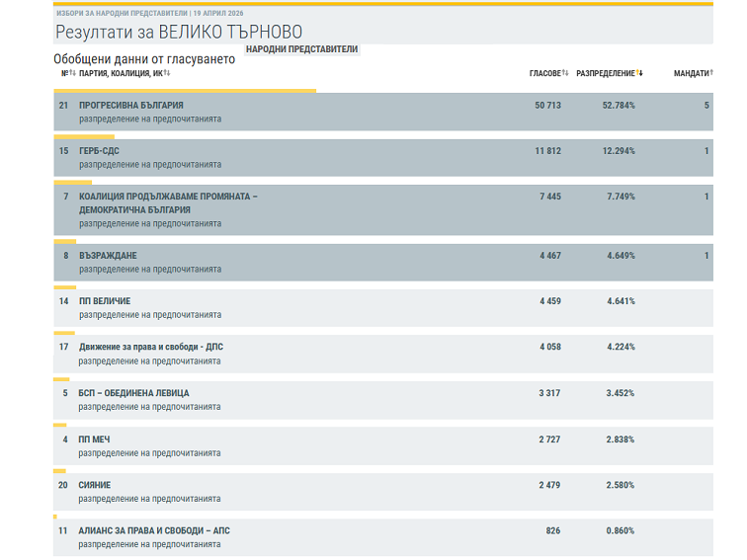Viewport: 747px width, 560px height.
Task: Click ПРОГРЕСИВНА БЪЛГАРИЯ party name
Action: 130,105
